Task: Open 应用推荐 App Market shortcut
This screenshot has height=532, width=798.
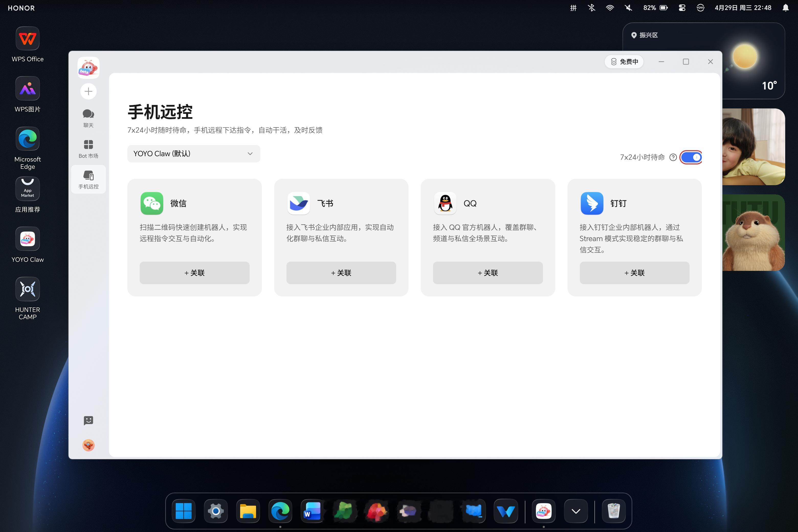Action: click(x=27, y=195)
